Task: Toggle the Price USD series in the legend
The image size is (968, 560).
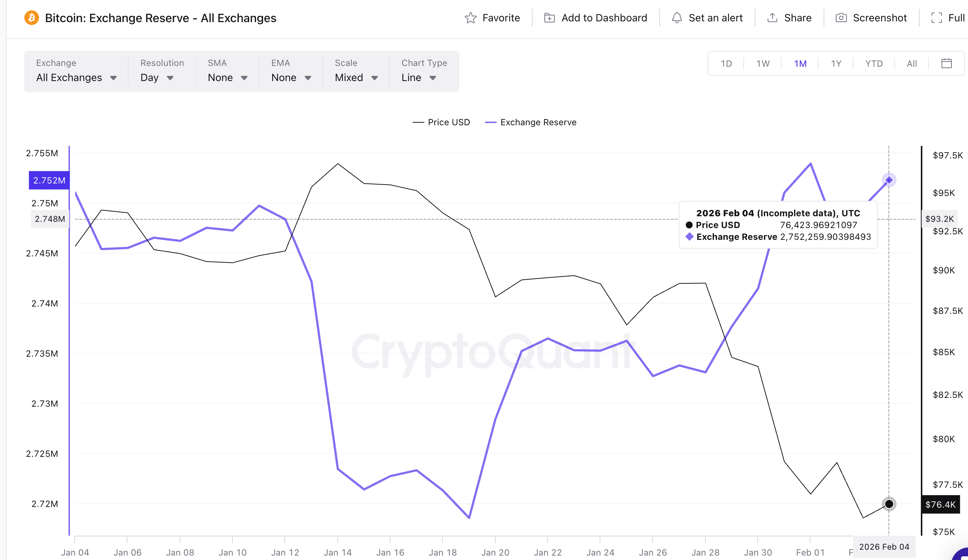Action: click(441, 122)
